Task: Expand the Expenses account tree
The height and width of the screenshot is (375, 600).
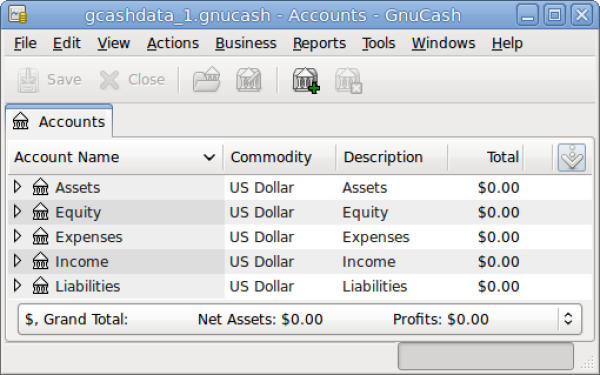Action: (x=17, y=236)
